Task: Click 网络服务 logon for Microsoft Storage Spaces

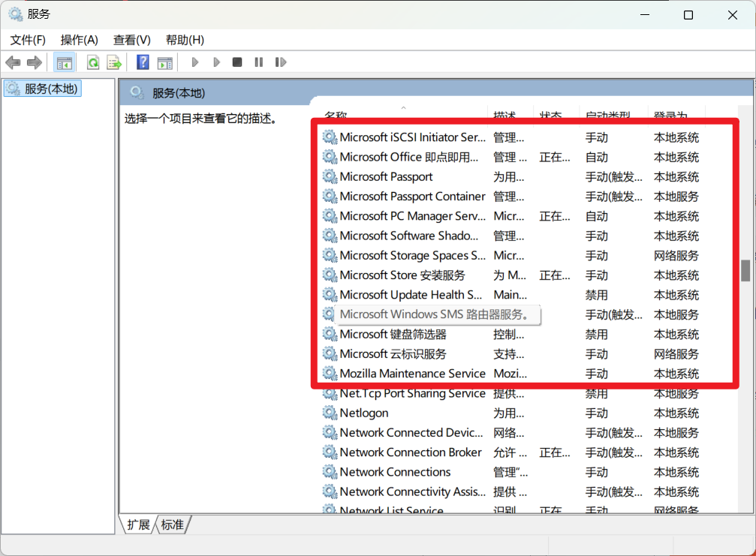Action: coord(676,256)
